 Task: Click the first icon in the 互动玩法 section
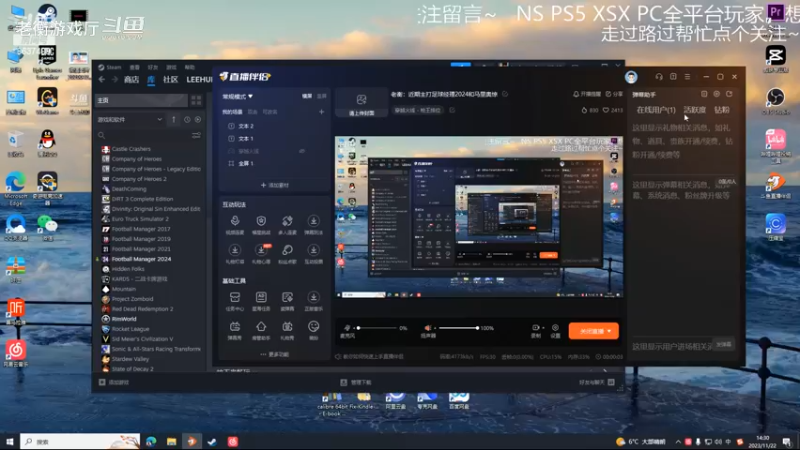pos(235,221)
